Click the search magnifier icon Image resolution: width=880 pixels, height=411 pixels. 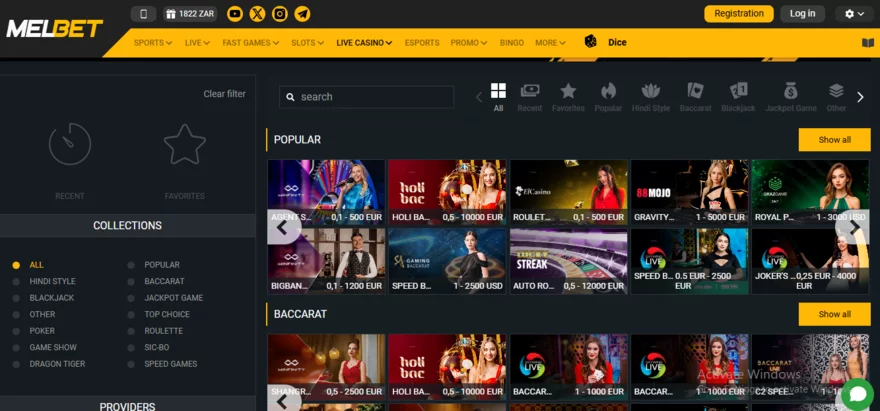click(x=290, y=97)
